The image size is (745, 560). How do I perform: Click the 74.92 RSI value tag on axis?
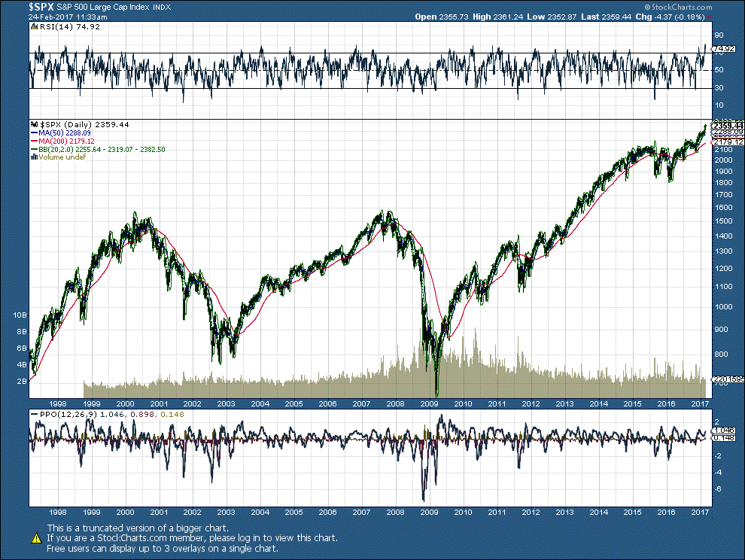(724, 48)
